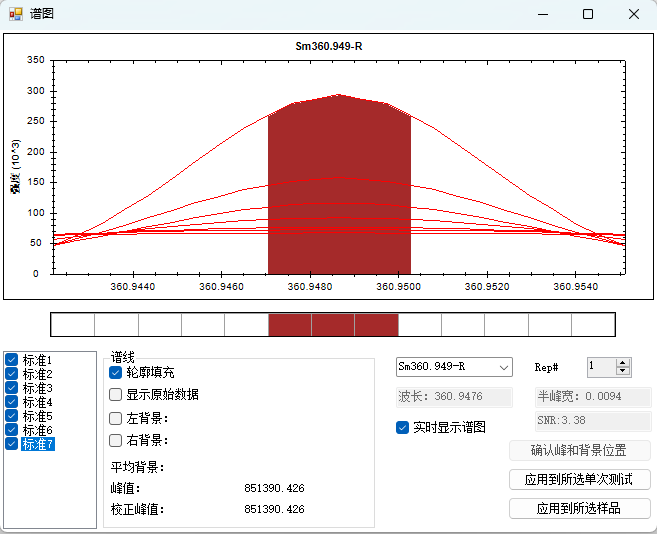Click 应用到所选单次测试 button
The image size is (657, 534).
click(580, 480)
